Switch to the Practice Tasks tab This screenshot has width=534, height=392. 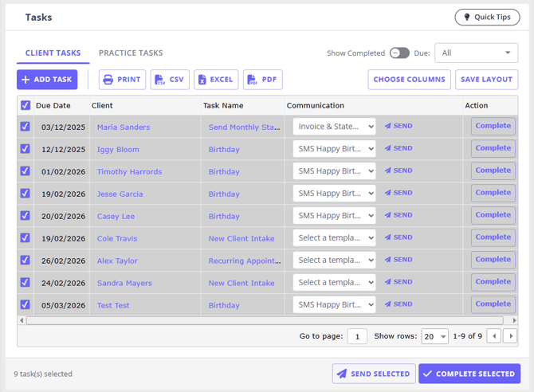point(131,53)
